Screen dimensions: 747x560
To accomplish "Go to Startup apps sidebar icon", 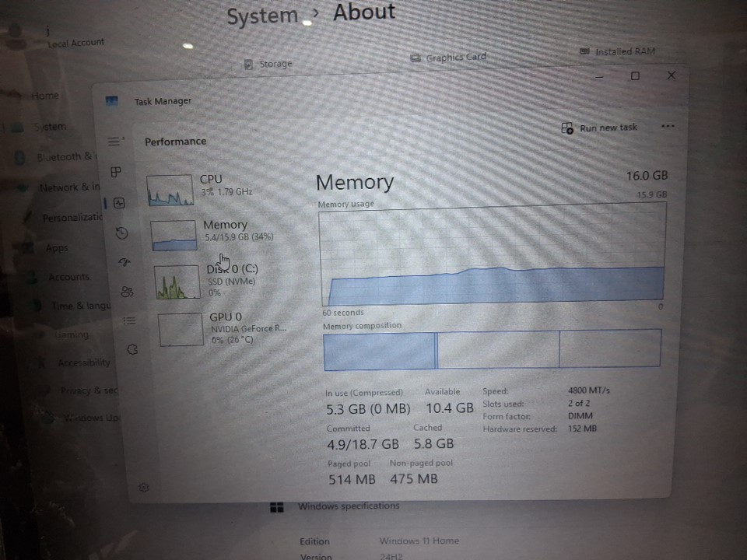I will click(x=124, y=262).
